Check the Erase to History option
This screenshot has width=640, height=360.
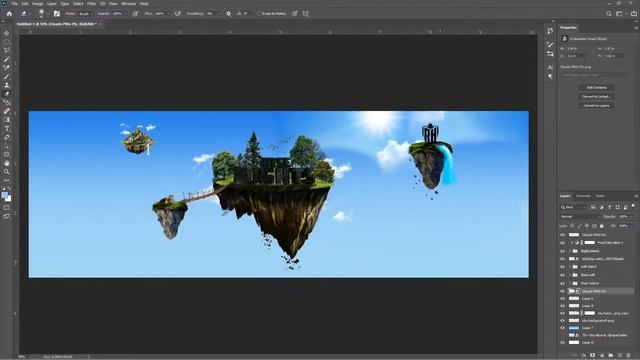click(x=259, y=14)
